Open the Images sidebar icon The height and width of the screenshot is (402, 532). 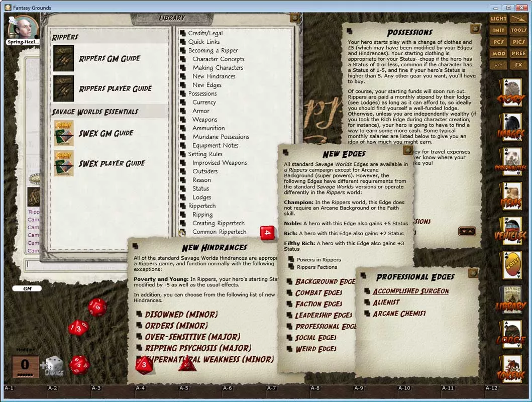tap(511, 127)
